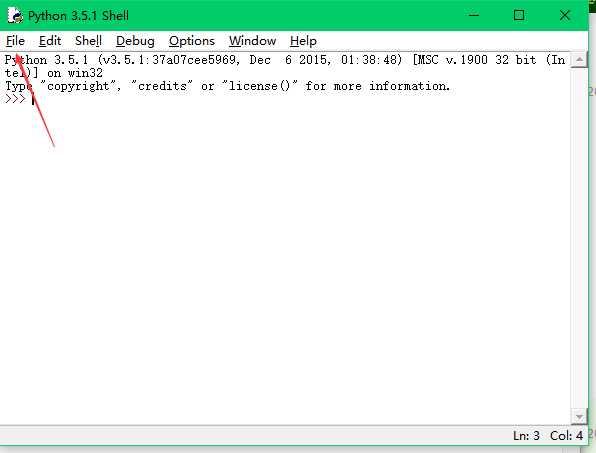Place cursor at the >>> prompt line
The height and width of the screenshot is (453, 596).
[x=285, y=99]
